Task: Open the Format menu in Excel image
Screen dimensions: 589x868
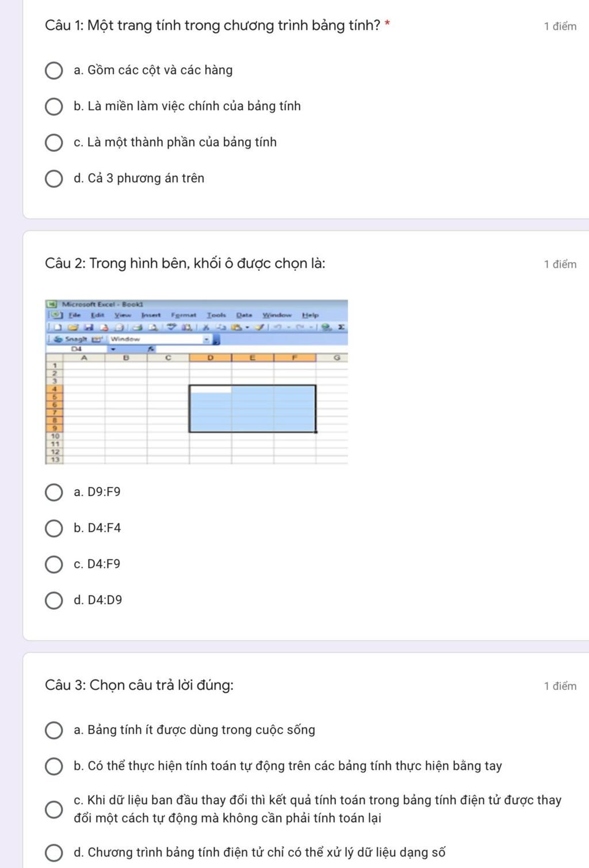Action: pos(183,315)
